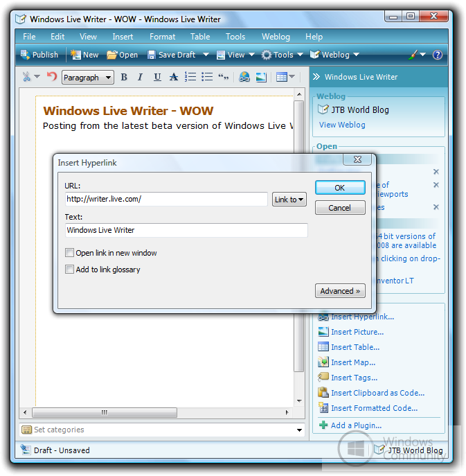
Task: Open the Format menu
Action: pos(163,37)
